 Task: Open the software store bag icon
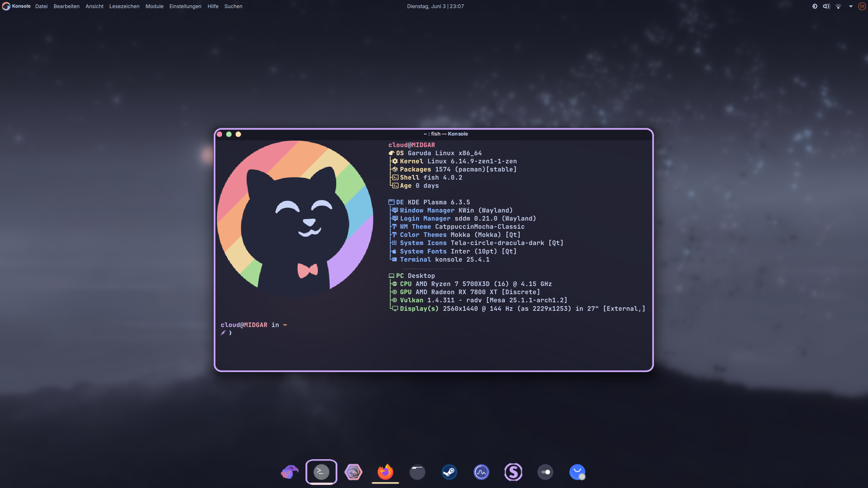(577, 472)
